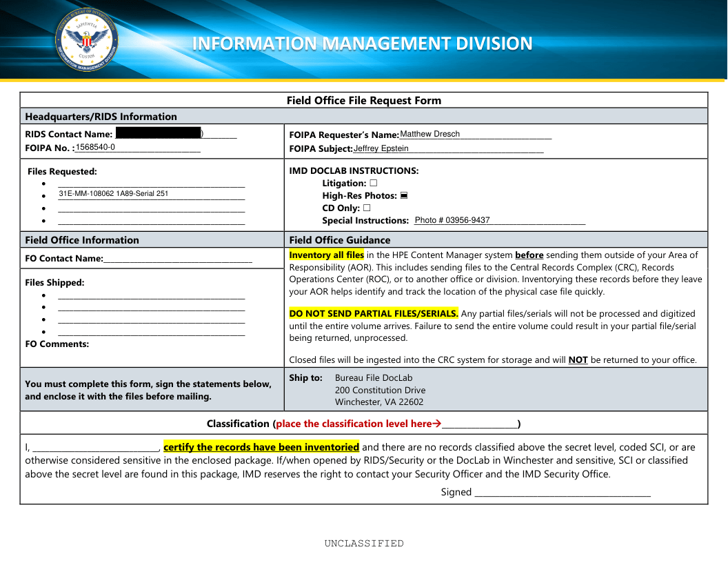The width and height of the screenshot is (728, 563).
Task: Click the FO Contact Name field
Action: (x=177, y=259)
